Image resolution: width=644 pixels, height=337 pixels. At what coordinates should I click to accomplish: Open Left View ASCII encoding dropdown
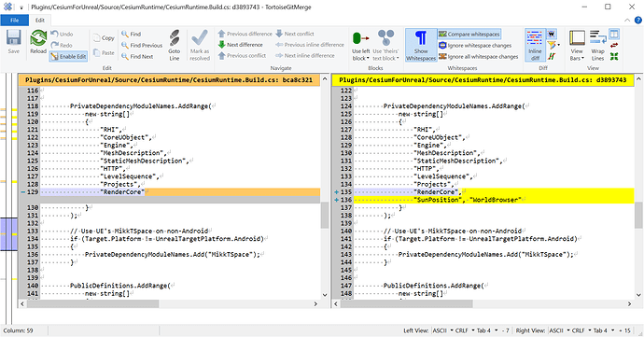(442, 330)
